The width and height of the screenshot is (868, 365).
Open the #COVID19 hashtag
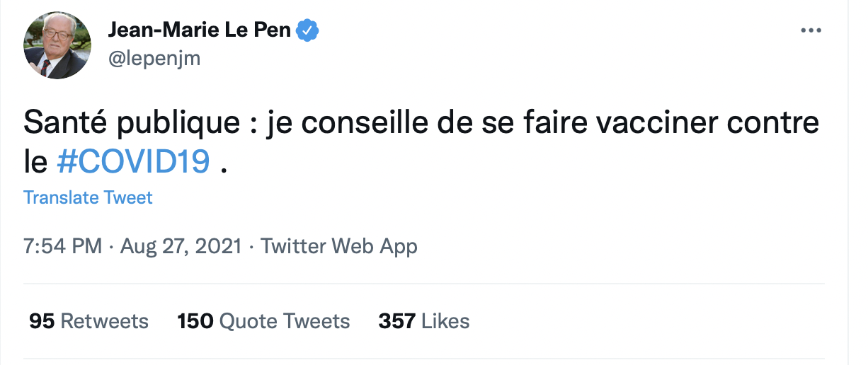[133, 162]
